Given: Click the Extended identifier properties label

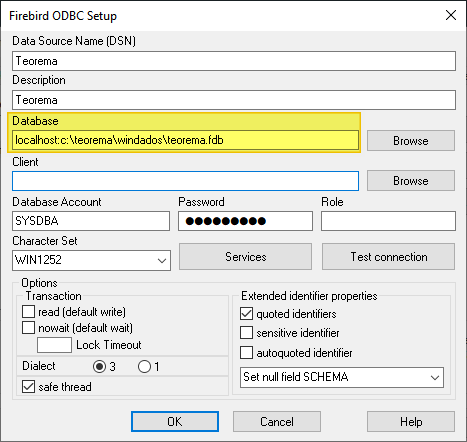Looking at the screenshot, I should [x=309, y=296].
